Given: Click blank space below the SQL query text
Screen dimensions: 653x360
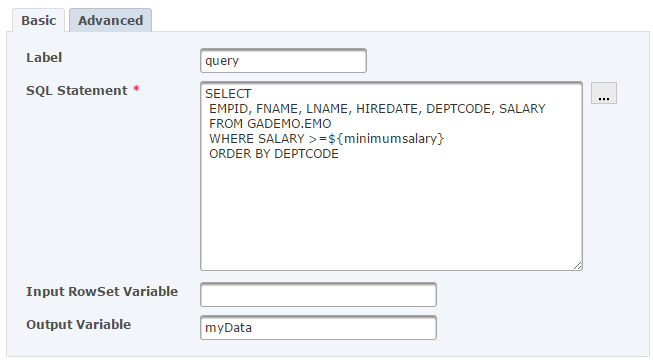Looking at the screenshot, I should [391, 212].
